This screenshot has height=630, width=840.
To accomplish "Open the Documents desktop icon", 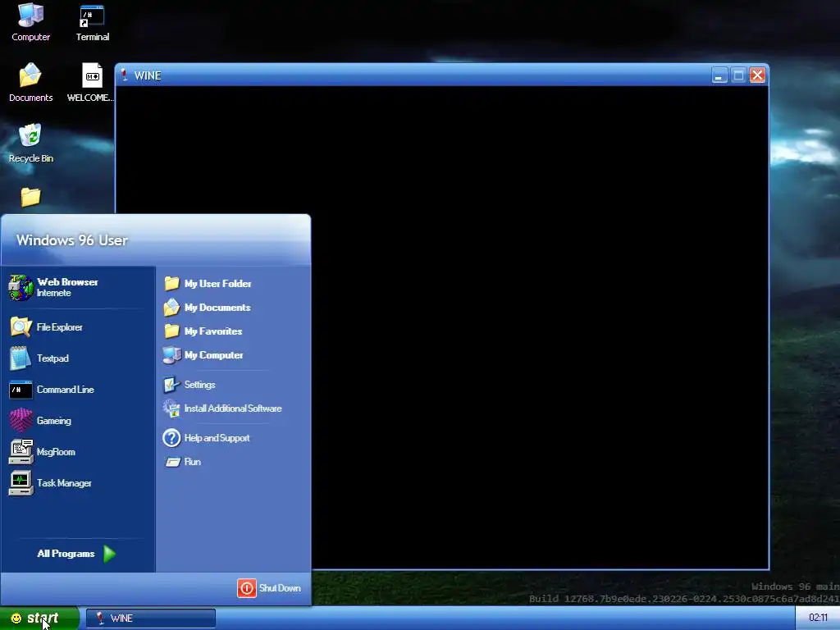I will click(x=30, y=83).
